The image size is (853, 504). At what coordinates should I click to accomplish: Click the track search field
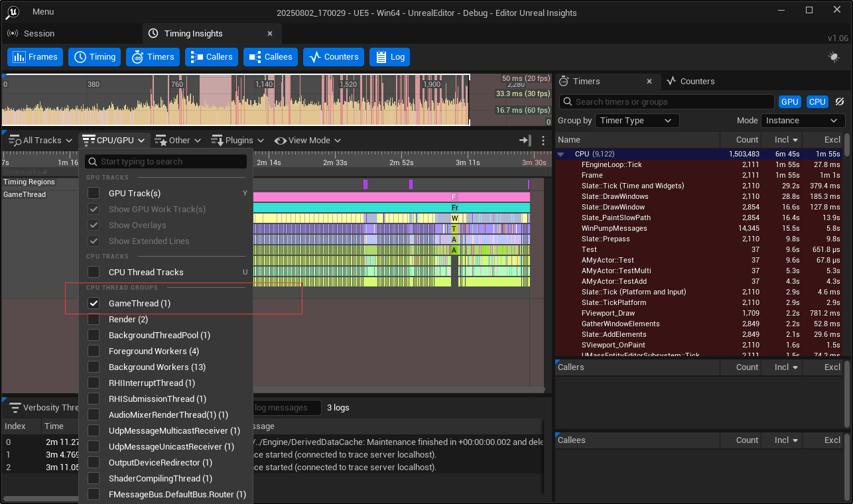pos(166,162)
